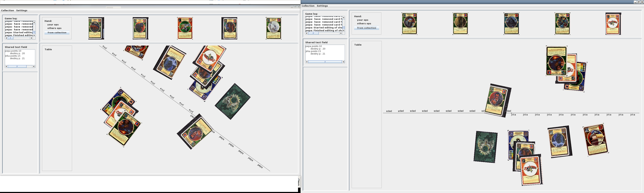Select 'others ops' in left window Hand panel
This screenshot has height=193, width=644.
(x=55, y=28)
